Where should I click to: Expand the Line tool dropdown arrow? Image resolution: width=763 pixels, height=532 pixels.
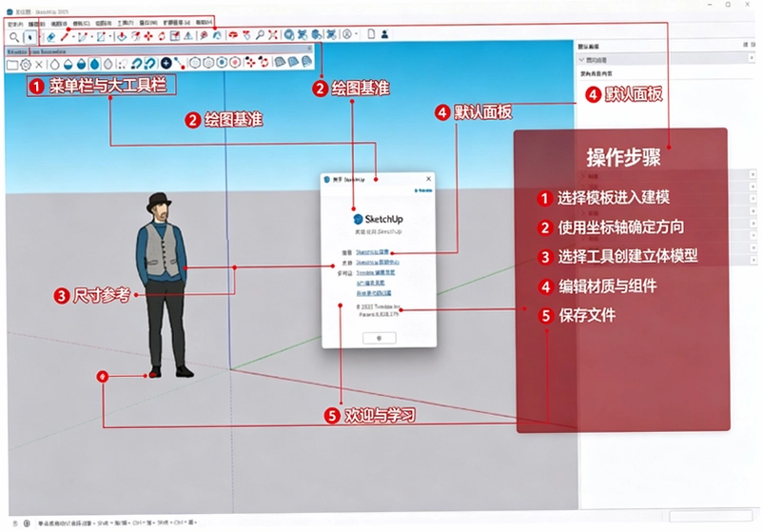73,36
